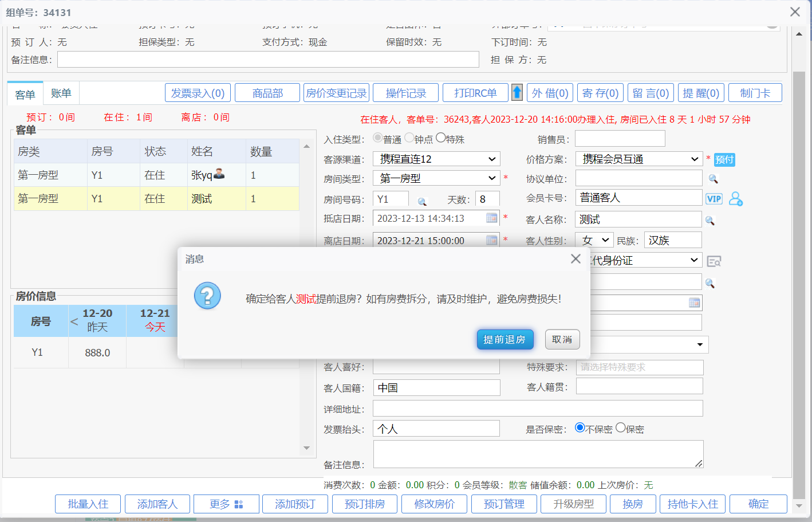Image resolution: width=812 pixels, height=522 pixels.
Task: Click the 寄 存(0) button
Action: (601, 93)
